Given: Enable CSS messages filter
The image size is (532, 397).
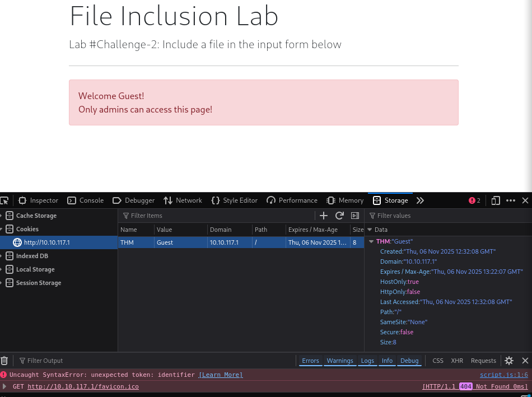Looking at the screenshot, I should click(438, 361).
